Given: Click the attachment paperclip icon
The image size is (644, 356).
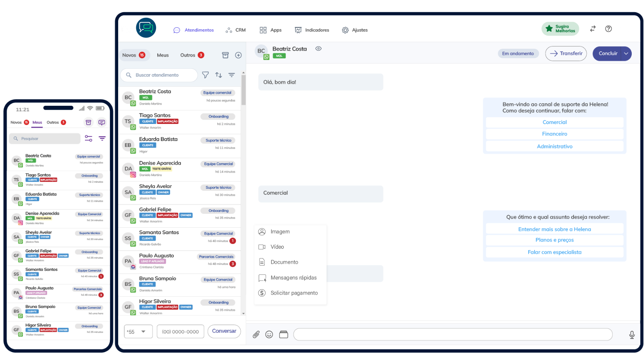Looking at the screenshot, I should 256,335.
